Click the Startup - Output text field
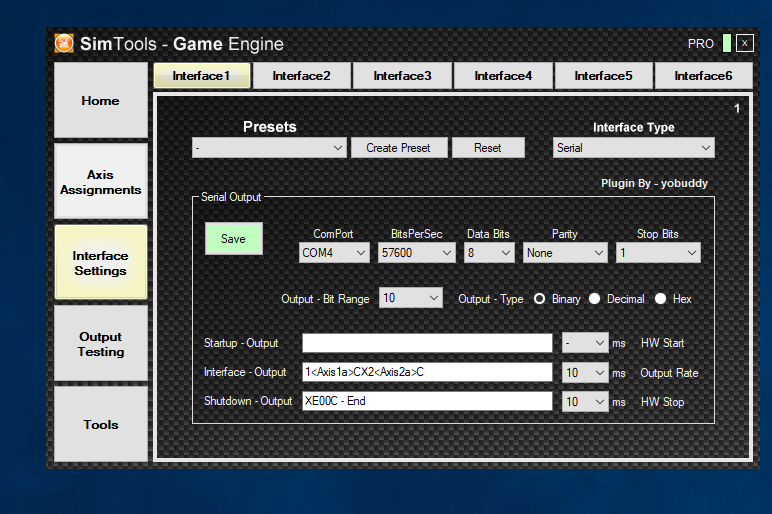Image resolution: width=772 pixels, height=514 pixels. 427,343
